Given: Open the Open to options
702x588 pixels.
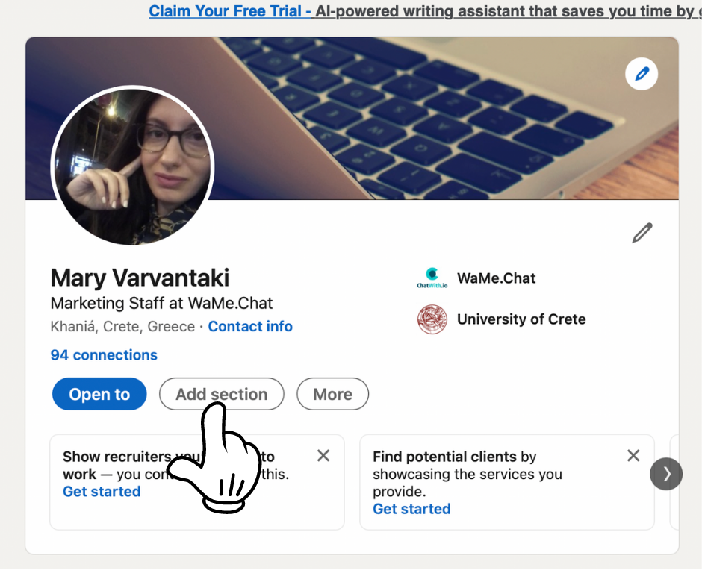Looking at the screenshot, I should click(99, 394).
